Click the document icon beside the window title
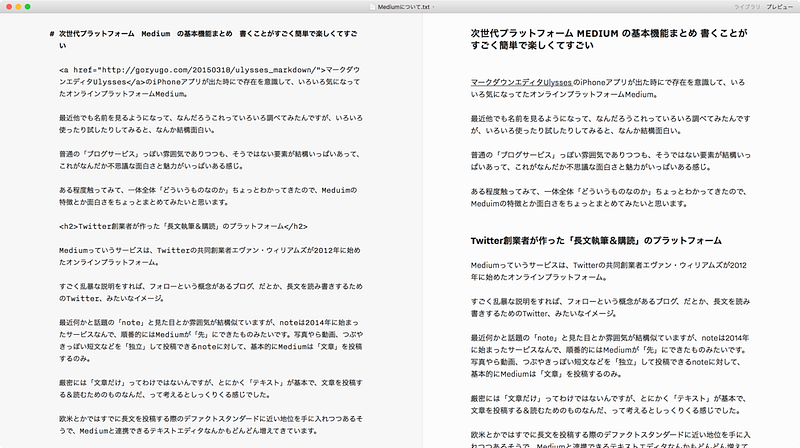This screenshot has height=448, width=800. pyautogui.click(x=372, y=7)
